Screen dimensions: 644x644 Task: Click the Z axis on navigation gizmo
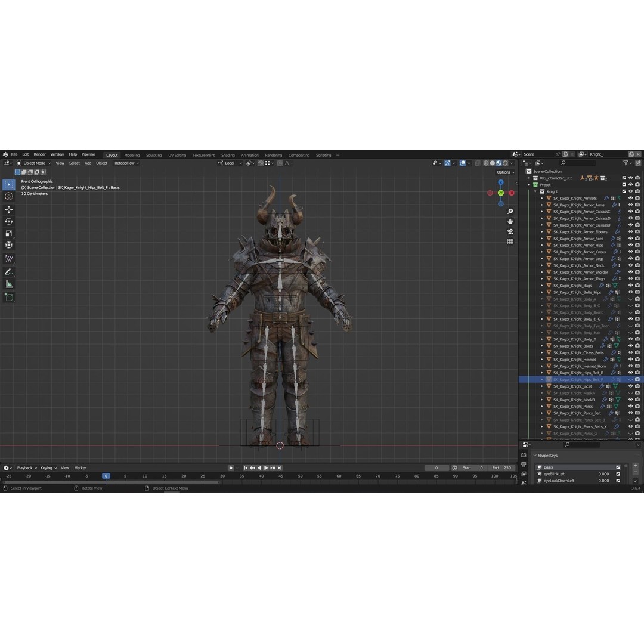coord(501,182)
